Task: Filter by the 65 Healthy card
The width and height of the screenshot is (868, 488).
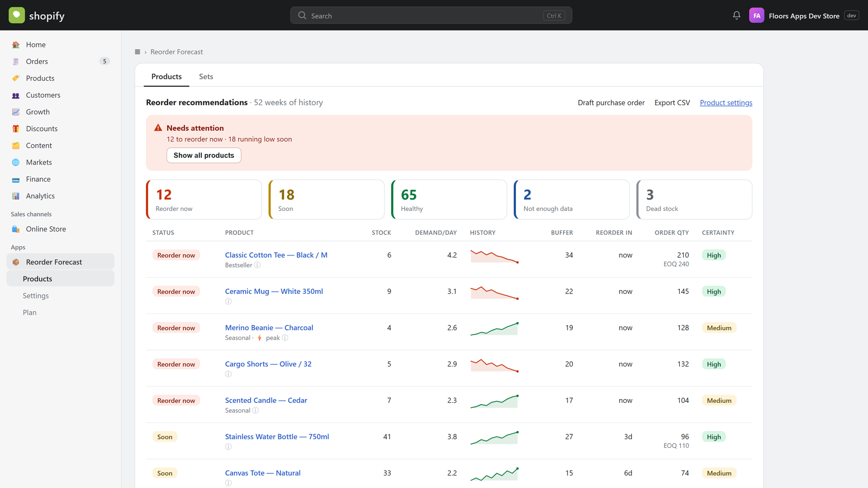Action: tap(449, 200)
